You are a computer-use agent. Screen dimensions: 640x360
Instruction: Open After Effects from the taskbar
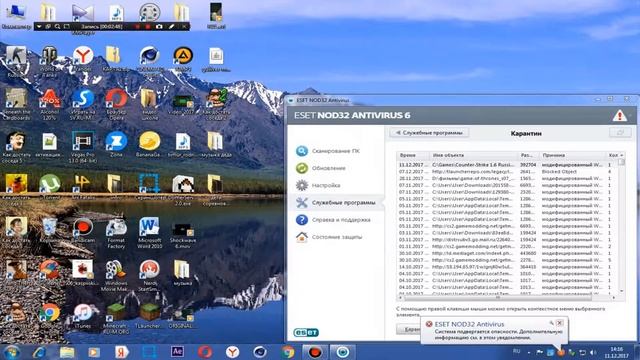click(177, 352)
